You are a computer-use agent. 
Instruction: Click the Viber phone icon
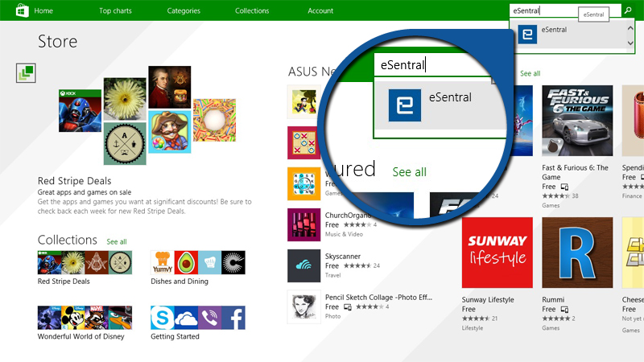[210, 317]
